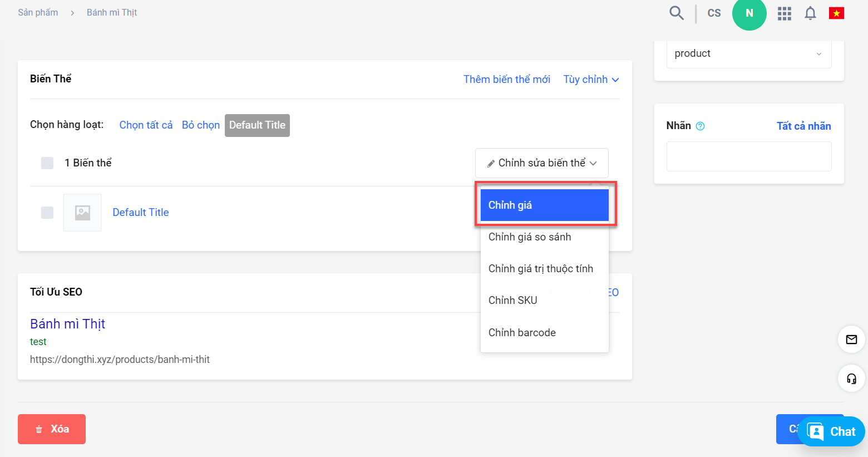868x457 pixels.
Task: Click the headset support icon
Action: click(x=851, y=379)
